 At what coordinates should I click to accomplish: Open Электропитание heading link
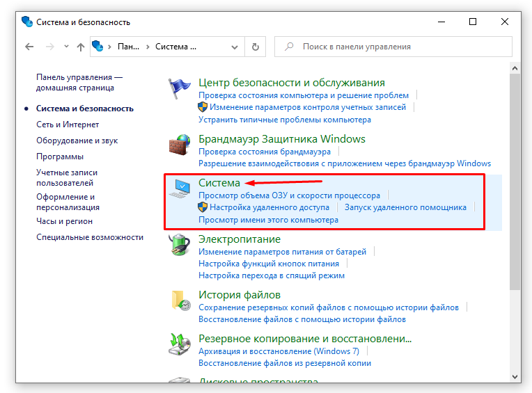pyautogui.click(x=240, y=239)
